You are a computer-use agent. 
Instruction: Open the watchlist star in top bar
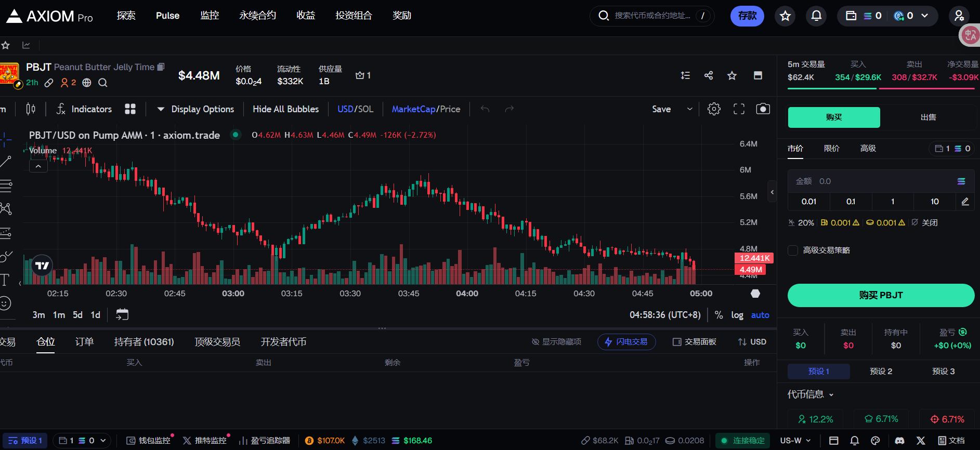click(x=785, y=16)
